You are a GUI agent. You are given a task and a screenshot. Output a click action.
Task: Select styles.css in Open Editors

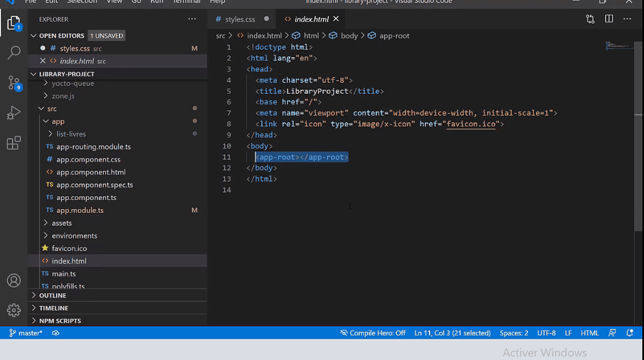point(117,49)
